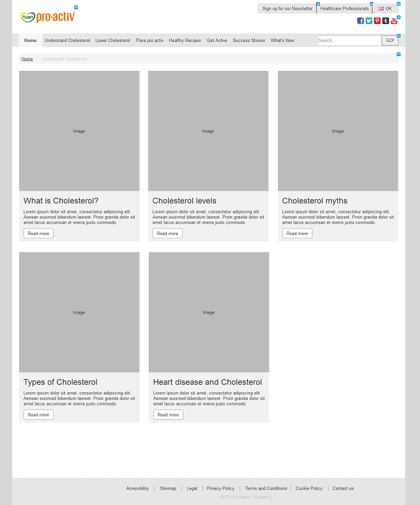420x505 pixels.
Task: Click Types of Cholesterol heading
Action: coord(61,382)
